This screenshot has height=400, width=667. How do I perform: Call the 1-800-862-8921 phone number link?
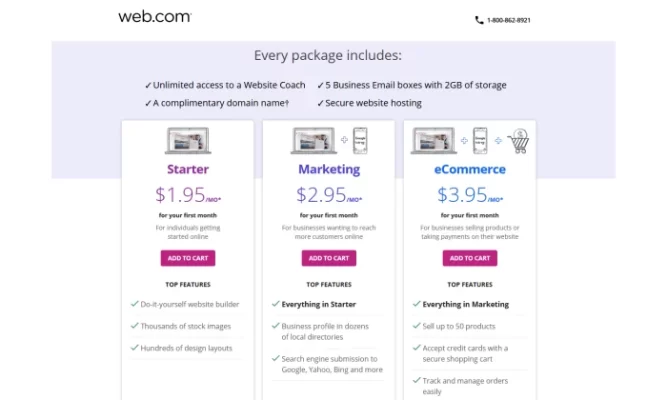(508, 20)
